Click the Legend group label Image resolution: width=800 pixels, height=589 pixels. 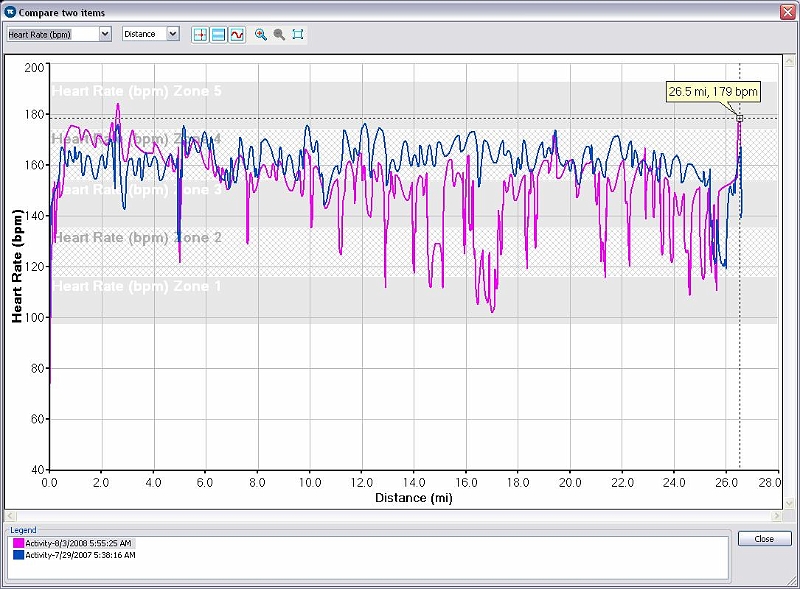coord(23,530)
